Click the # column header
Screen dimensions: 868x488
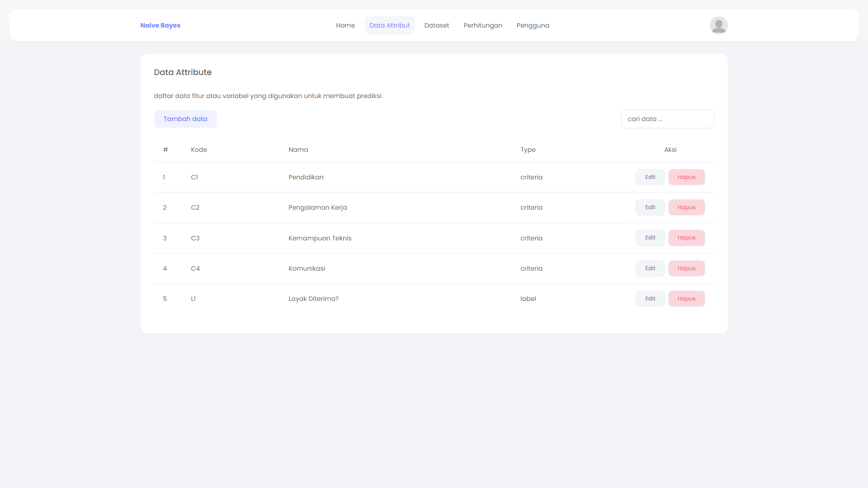pyautogui.click(x=165, y=150)
